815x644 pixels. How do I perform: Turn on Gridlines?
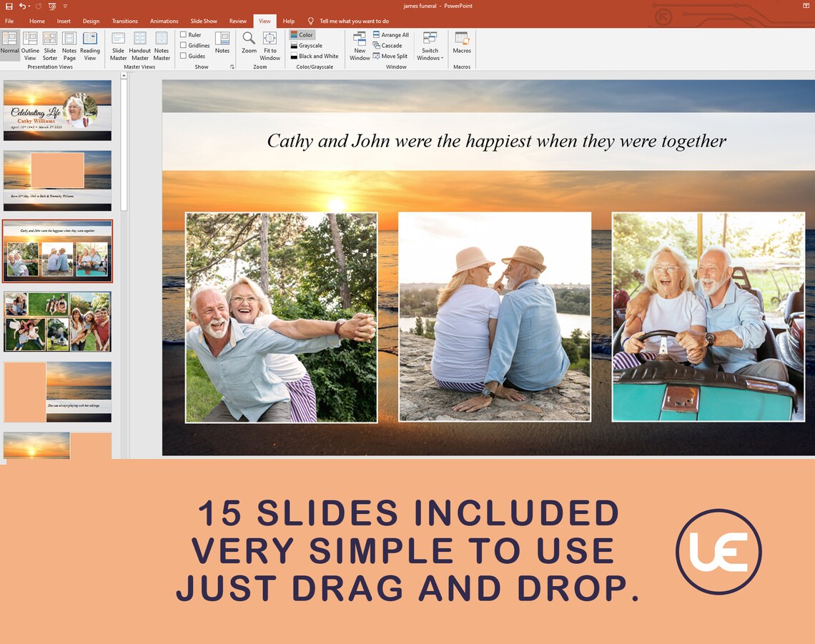click(184, 45)
